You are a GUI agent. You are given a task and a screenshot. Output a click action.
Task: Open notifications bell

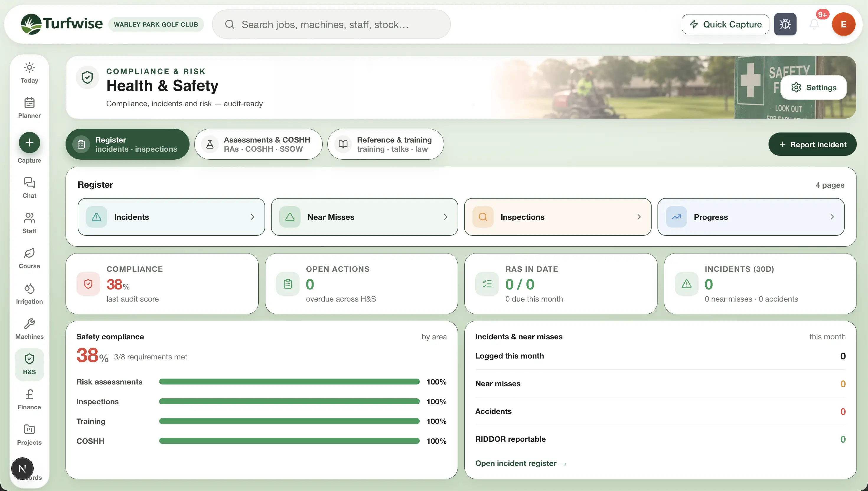pyautogui.click(x=814, y=24)
